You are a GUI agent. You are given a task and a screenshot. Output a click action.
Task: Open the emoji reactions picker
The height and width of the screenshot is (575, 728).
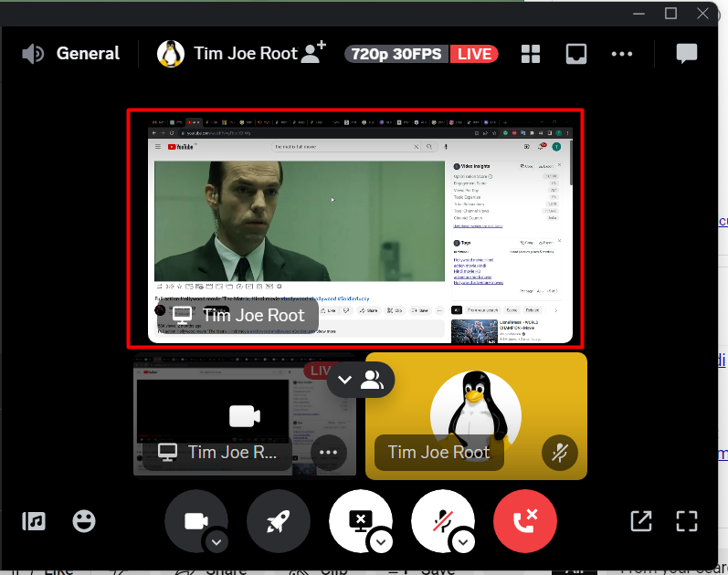[x=84, y=521]
